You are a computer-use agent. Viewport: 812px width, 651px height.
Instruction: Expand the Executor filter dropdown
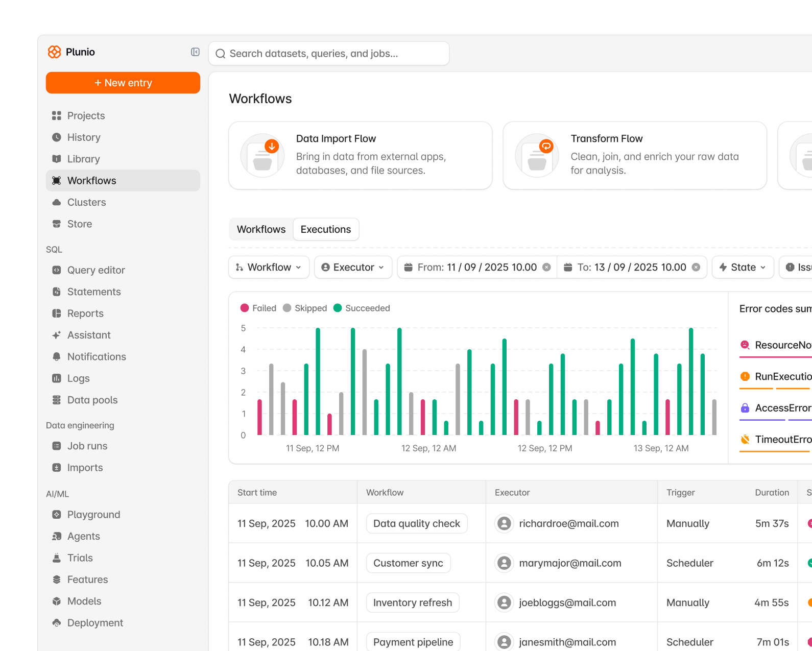click(353, 267)
